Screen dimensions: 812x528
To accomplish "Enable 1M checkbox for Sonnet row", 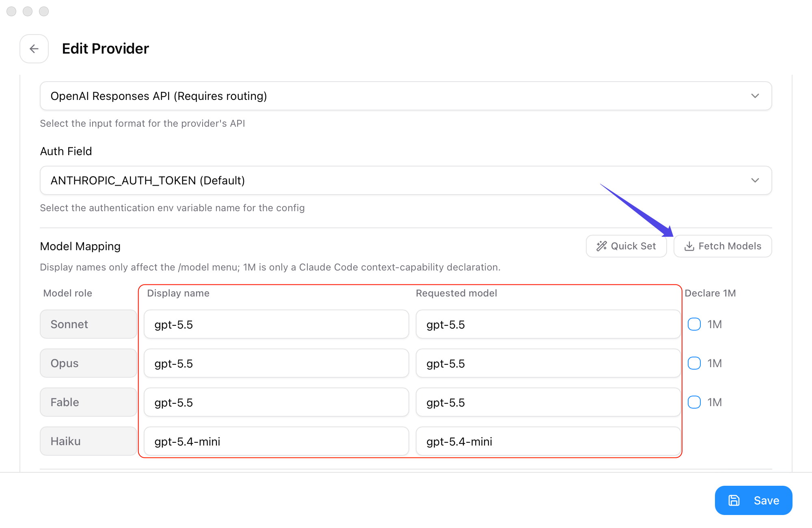I will 694,324.
